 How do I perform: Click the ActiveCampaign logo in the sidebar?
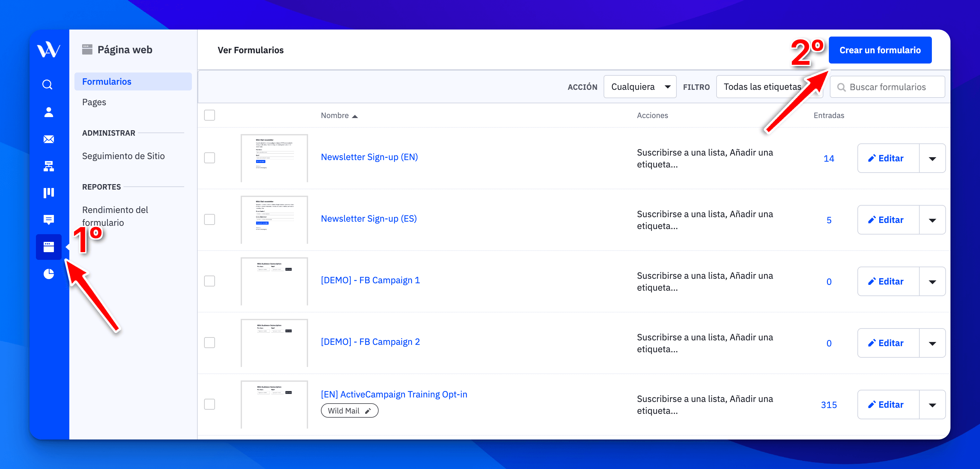[x=49, y=49]
